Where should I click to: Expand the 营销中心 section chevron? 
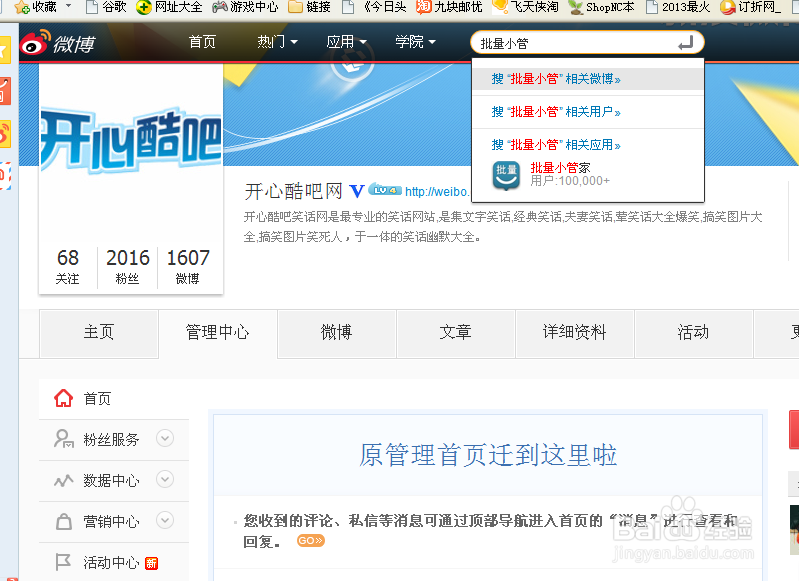165,520
